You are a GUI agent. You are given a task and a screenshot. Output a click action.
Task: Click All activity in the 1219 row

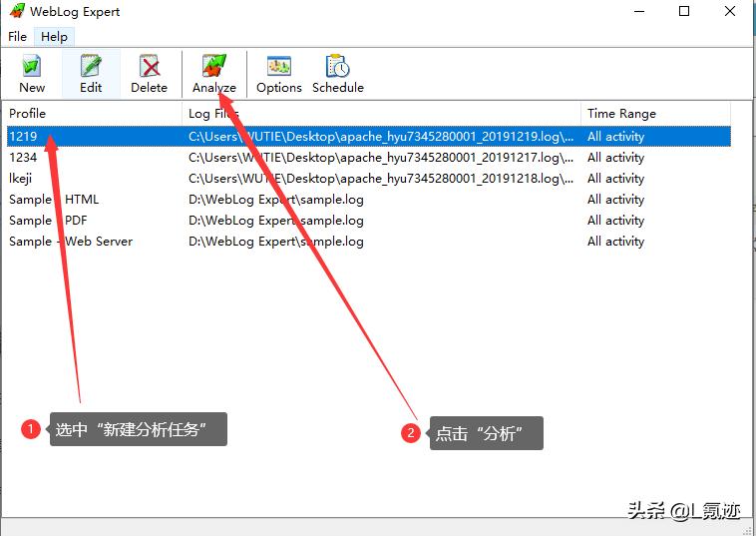[x=615, y=137]
